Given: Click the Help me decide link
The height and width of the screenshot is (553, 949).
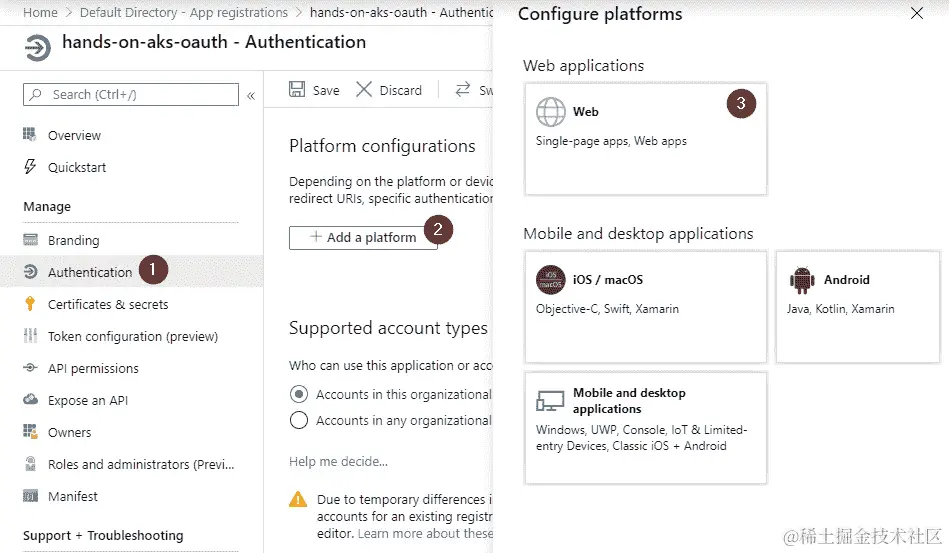Looking at the screenshot, I should 338,461.
